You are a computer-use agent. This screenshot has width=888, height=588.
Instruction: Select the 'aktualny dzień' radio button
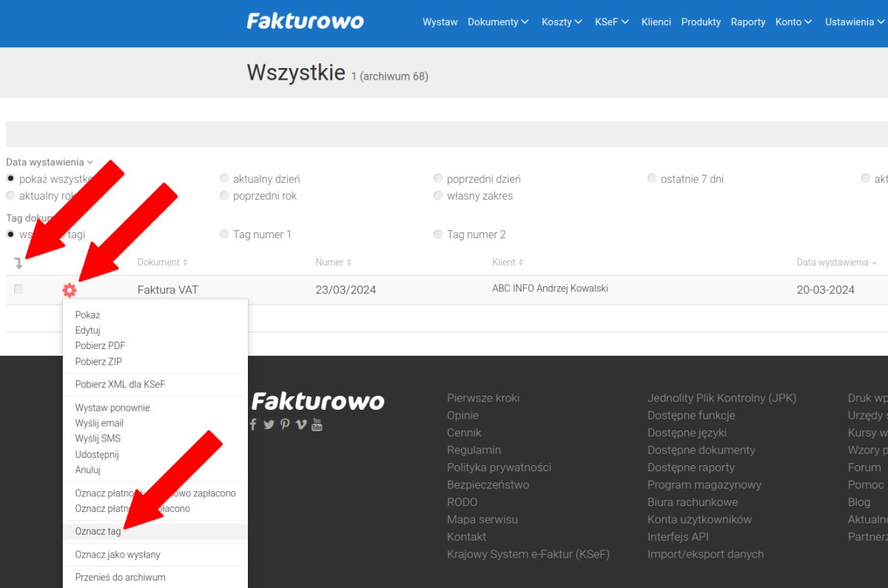pos(224,179)
